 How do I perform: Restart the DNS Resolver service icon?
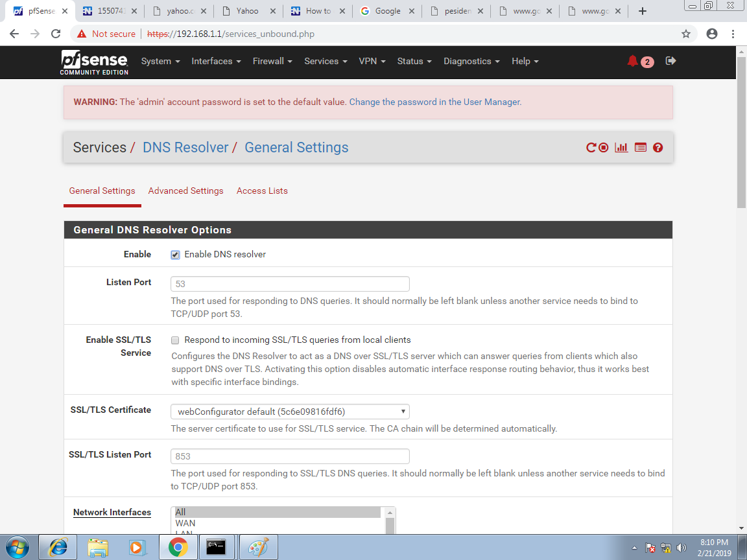click(x=591, y=148)
